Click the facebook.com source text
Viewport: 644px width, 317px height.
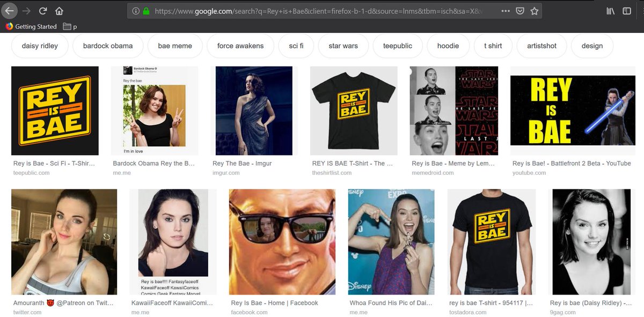249,312
